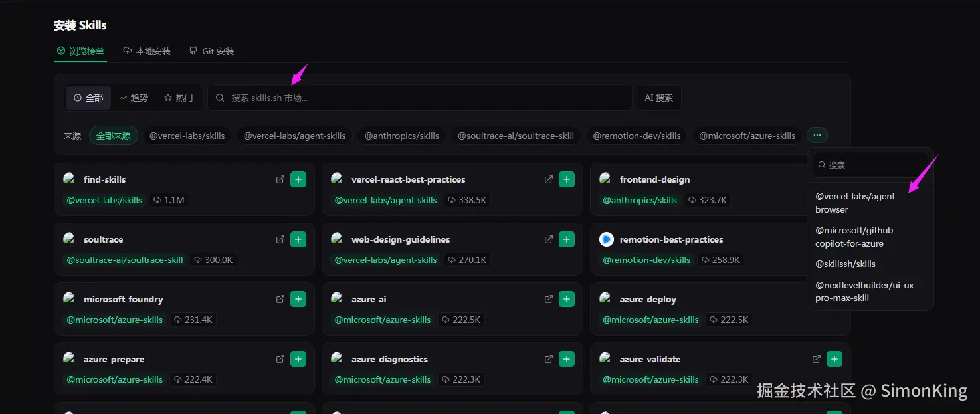Open web-design-guidelines external link icon

(549, 239)
